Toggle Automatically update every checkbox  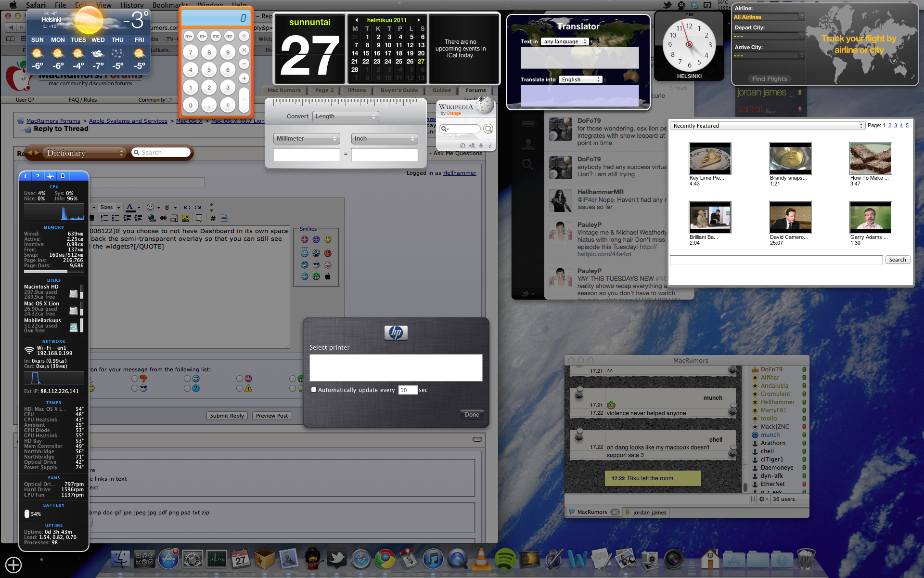click(313, 390)
